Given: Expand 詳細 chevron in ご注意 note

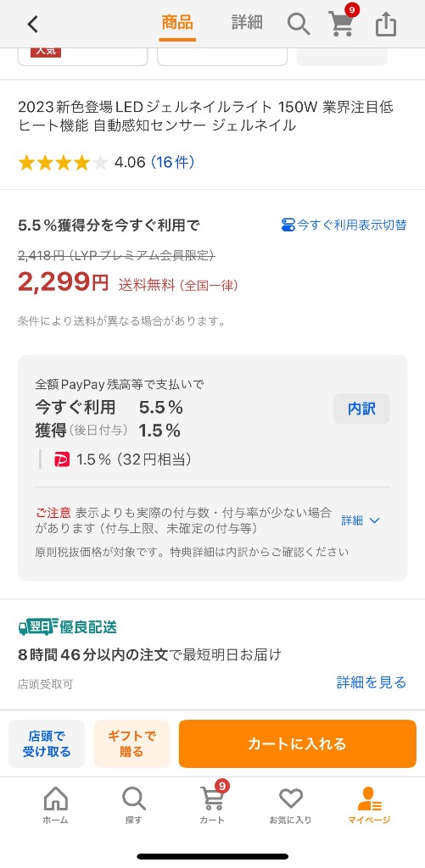Looking at the screenshot, I should tap(361, 520).
